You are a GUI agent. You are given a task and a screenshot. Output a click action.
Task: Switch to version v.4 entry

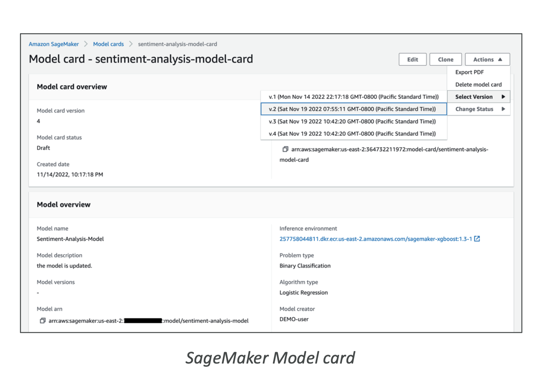[352, 134]
